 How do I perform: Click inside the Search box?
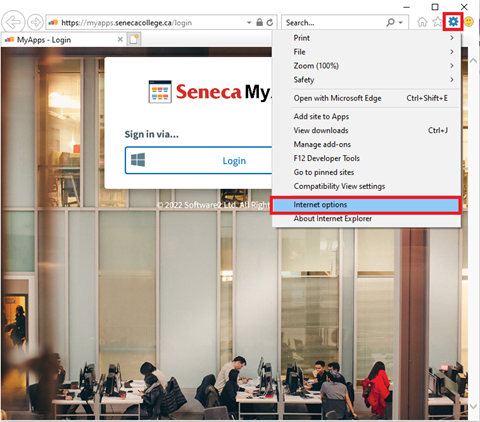333,23
